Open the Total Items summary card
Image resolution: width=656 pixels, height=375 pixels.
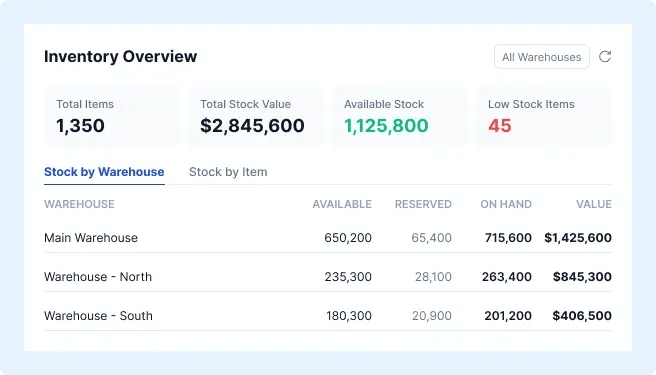click(x=112, y=117)
